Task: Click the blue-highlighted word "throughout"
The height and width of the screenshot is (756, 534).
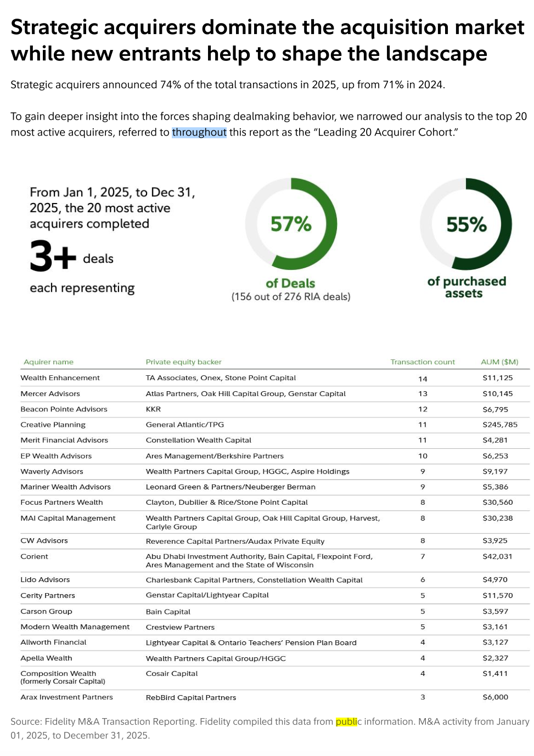Action: (199, 132)
